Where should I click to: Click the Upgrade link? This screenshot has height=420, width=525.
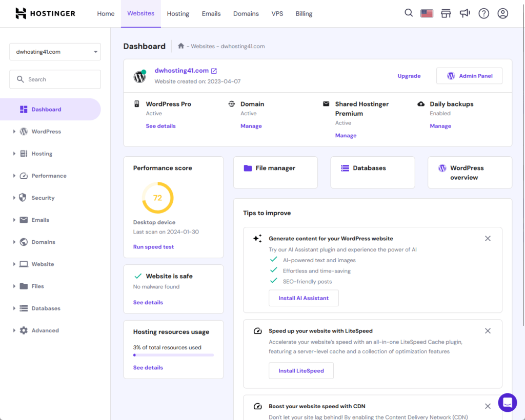tap(409, 76)
